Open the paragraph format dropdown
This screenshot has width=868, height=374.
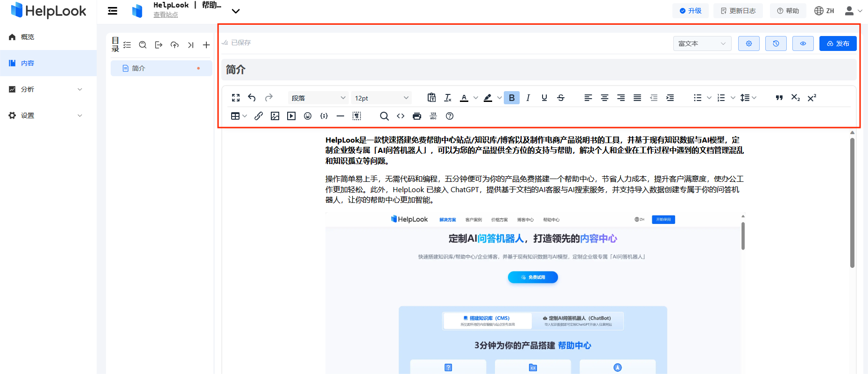pyautogui.click(x=318, y=98)
